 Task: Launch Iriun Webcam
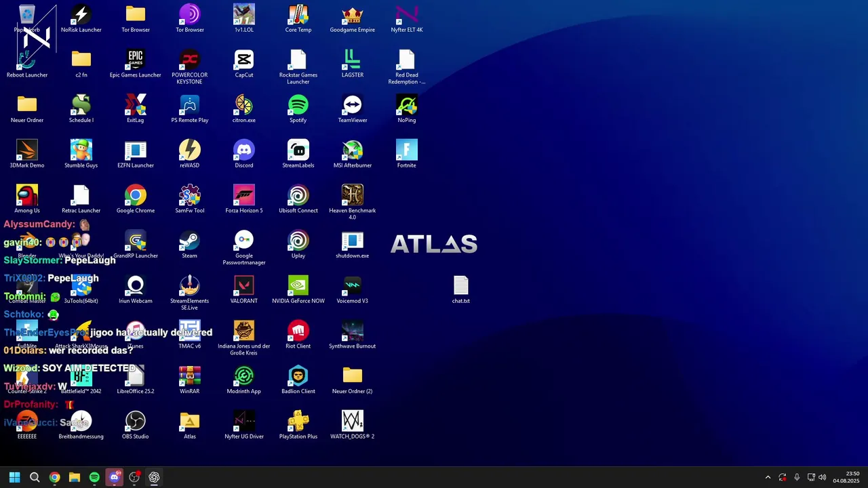136,289
